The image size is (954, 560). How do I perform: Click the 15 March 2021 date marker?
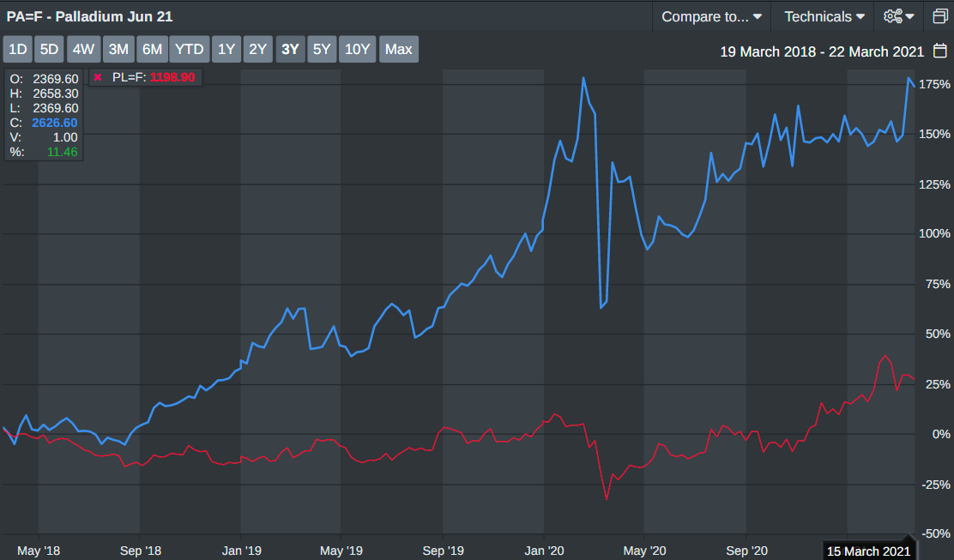point(868,551)
